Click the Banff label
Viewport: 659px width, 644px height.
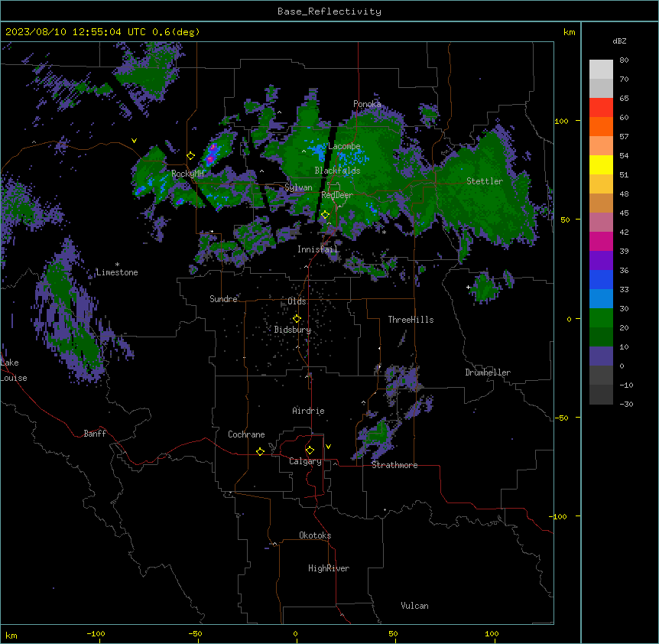(x=95, y=434)
